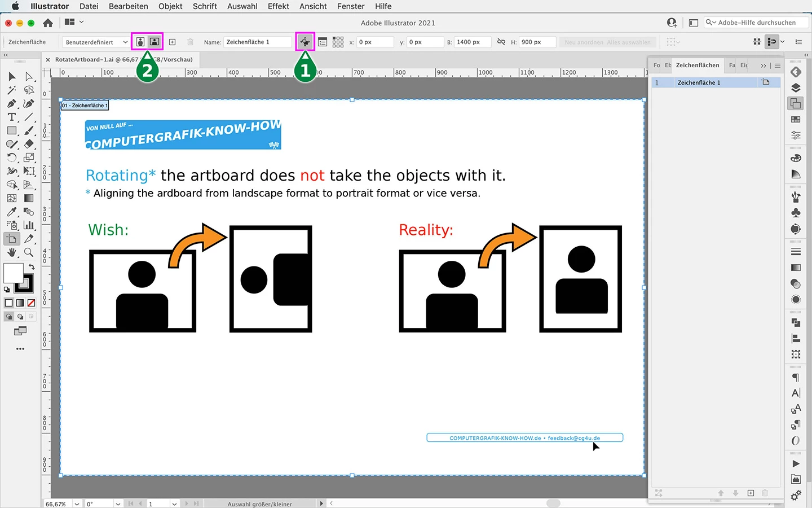Open the Benutzerdefiniert preset dropdown
This screenshot has height=508, width=812.
point(96,42)
